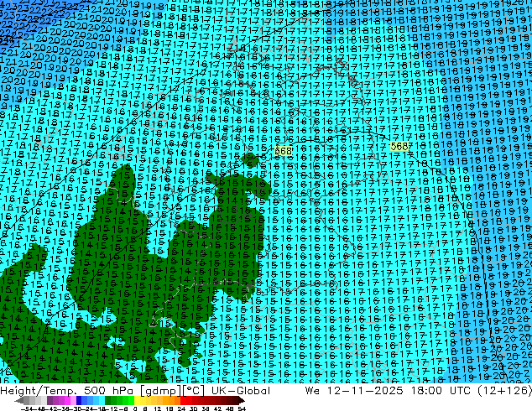The image size is (532, 411).
Task: Click the date We 12-11-2025 text
Action: tap(354, 390)
